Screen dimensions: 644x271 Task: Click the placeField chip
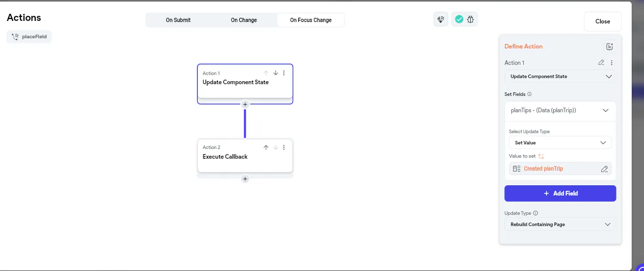tap(29, 37)
